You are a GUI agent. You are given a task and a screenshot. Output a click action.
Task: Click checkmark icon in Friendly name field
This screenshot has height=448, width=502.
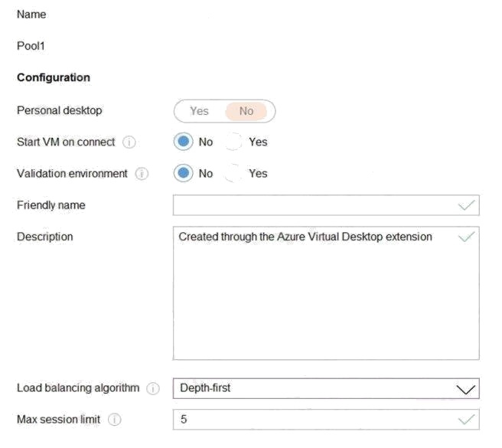[467, 205]
